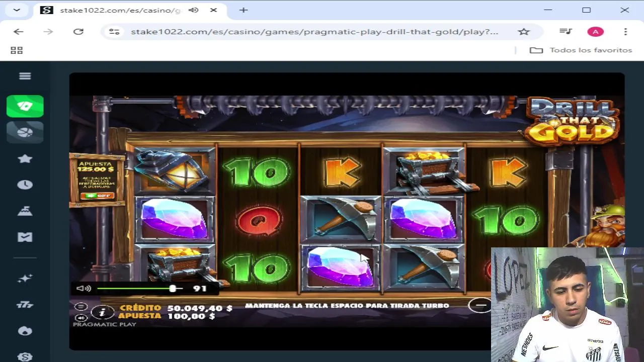644x362 pixels.
Task: Click the game info 'i' button
Action: (x=103, y=312)
